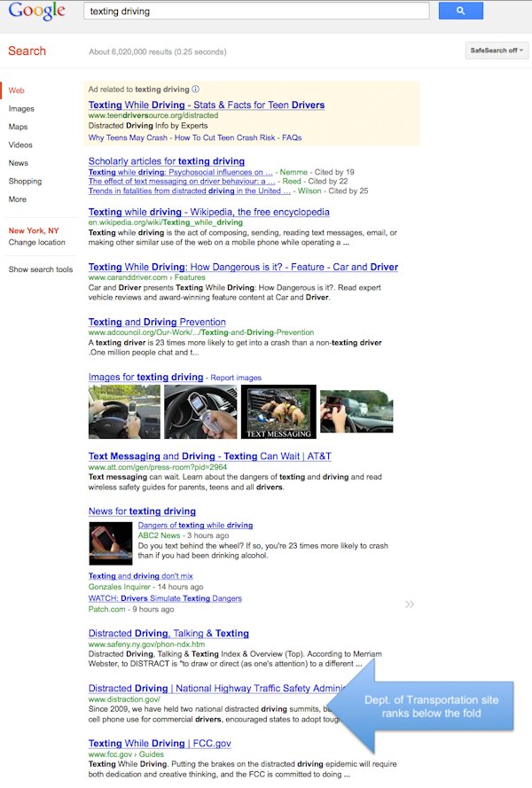Click www.caranddriver.com › Features URL

[147, 277]
